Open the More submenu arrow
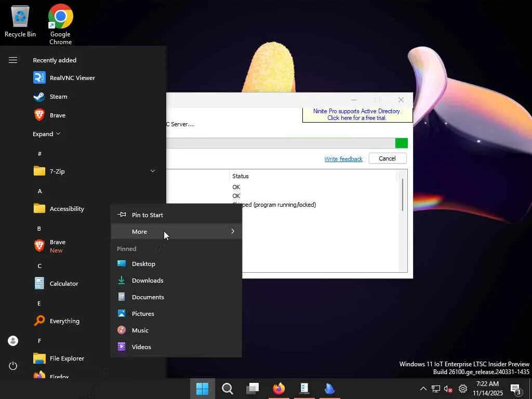The image size is (532, 399). (x=233, y=231)
